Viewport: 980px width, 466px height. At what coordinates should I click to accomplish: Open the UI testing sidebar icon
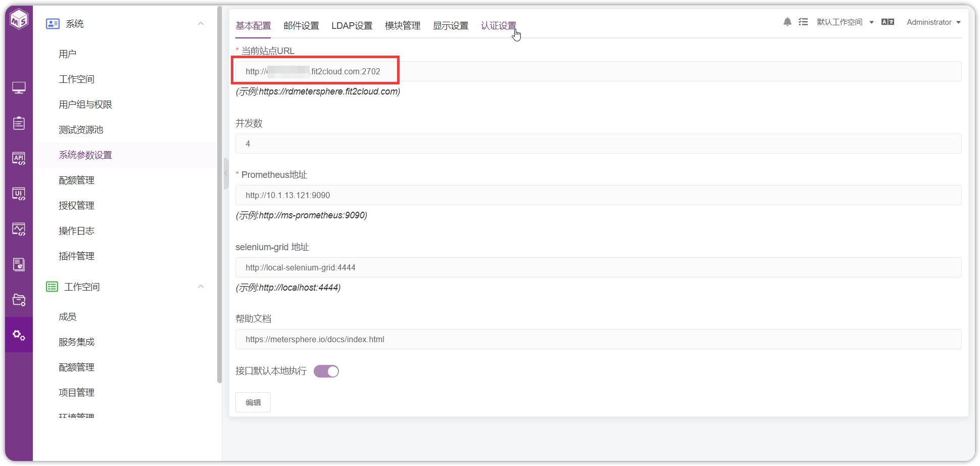pyautogui.click(x=19, y=194)
